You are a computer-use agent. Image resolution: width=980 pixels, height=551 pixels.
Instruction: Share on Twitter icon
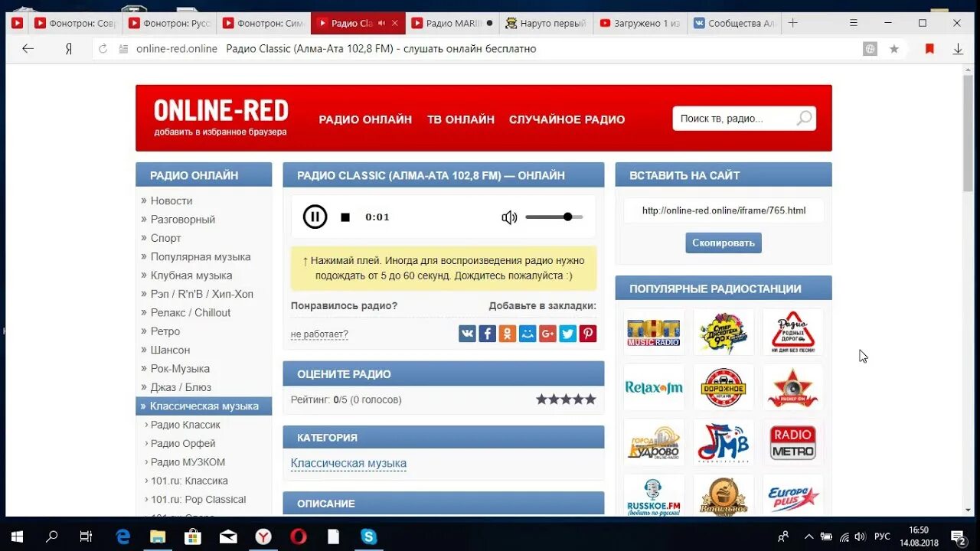pyautogui.click(x=567, y=333)
